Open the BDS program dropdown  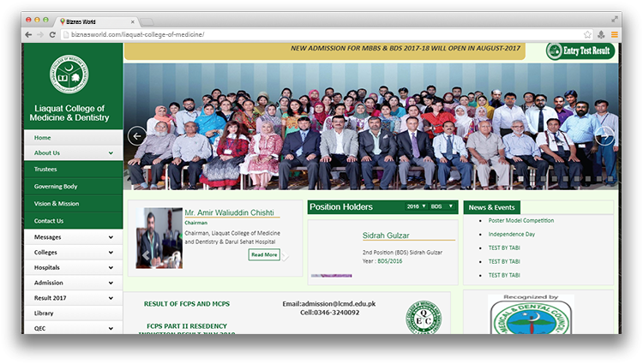point(442,206)
